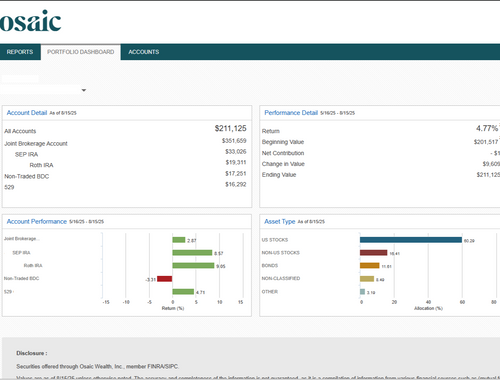Open the Performance Detail panel link

click(291, 113)
